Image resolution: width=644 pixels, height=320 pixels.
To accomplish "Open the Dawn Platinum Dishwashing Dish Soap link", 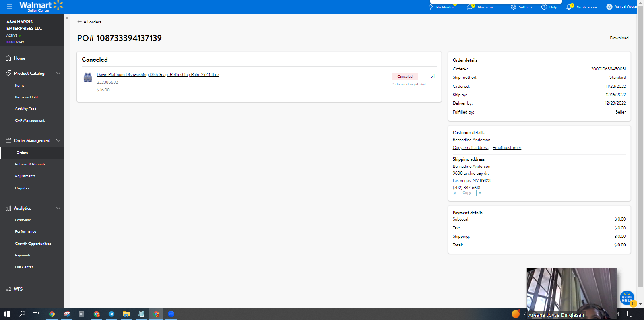I will pos(158,75).
